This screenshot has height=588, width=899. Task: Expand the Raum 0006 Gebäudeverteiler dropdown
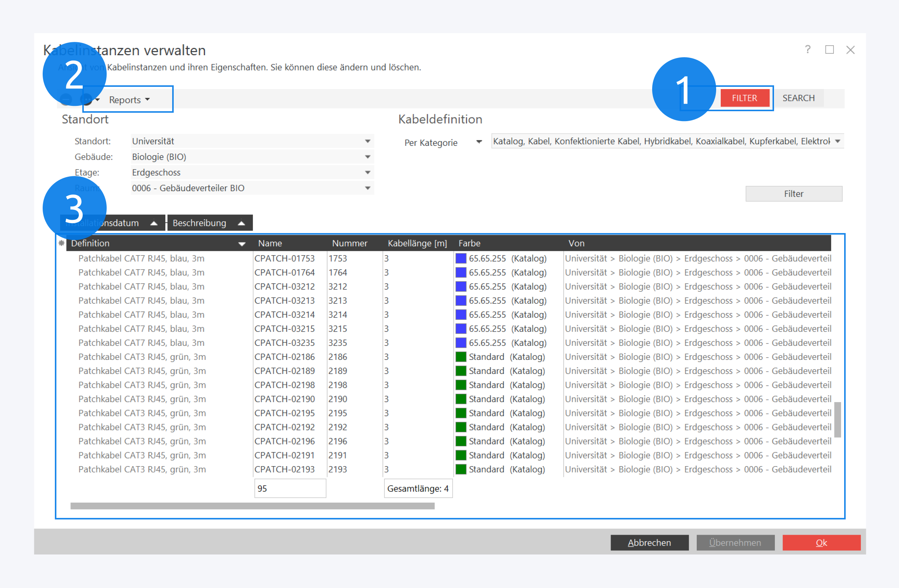(x=367, y=188)
